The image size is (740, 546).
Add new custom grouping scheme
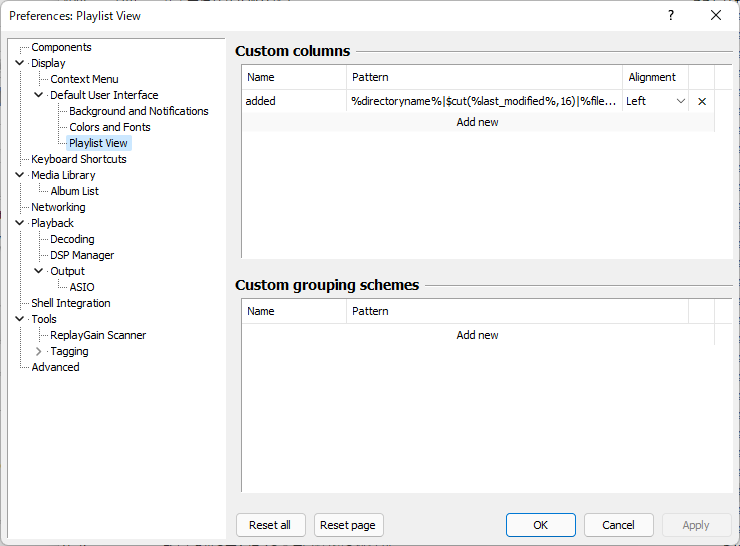pyautogui.click(x=477, y=335)
